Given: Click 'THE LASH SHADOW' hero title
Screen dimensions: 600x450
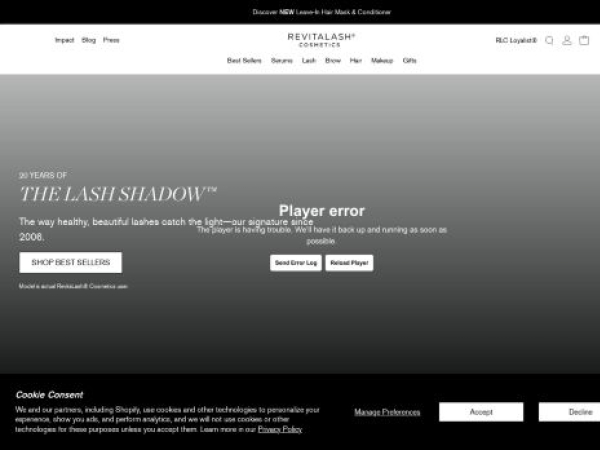Looking at the screenshot, I should coord(118,194).
